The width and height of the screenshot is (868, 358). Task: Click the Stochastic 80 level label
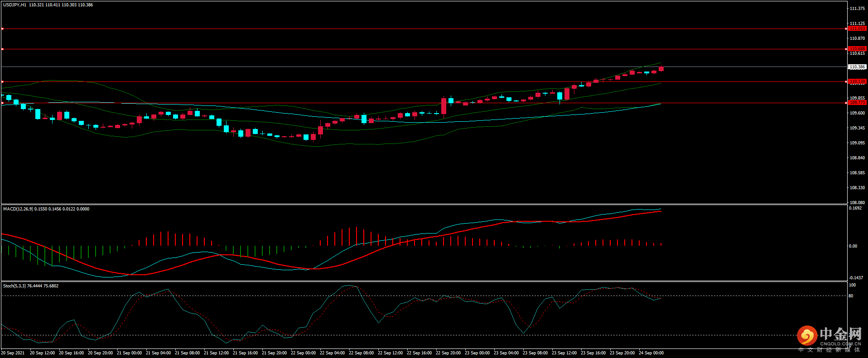point(851,296)
